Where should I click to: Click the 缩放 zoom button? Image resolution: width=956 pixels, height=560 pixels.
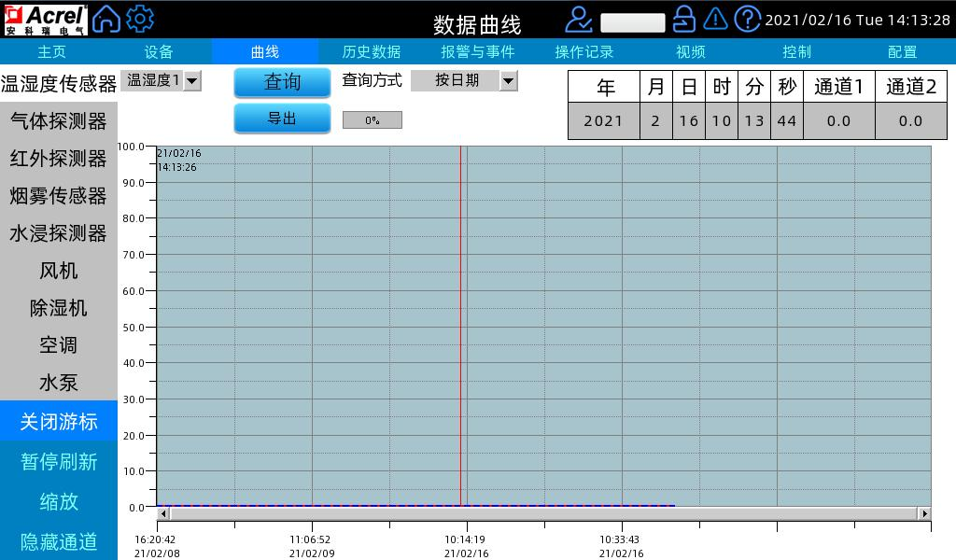click(59, 501)
